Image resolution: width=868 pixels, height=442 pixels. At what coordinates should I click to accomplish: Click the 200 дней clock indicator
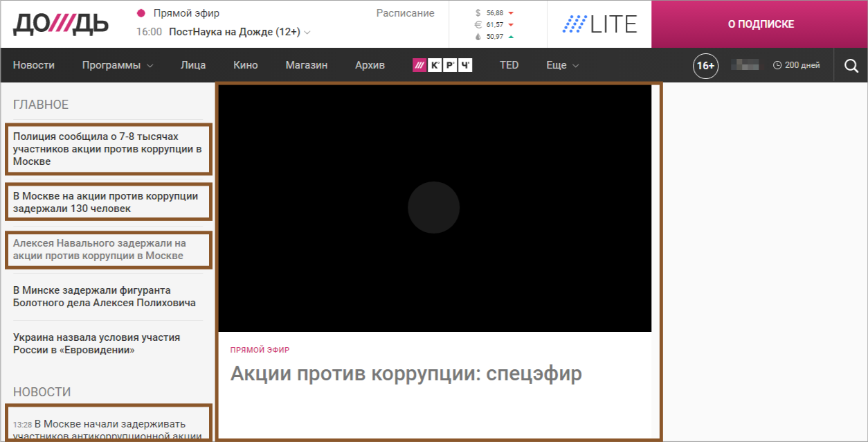click(796, 66)
